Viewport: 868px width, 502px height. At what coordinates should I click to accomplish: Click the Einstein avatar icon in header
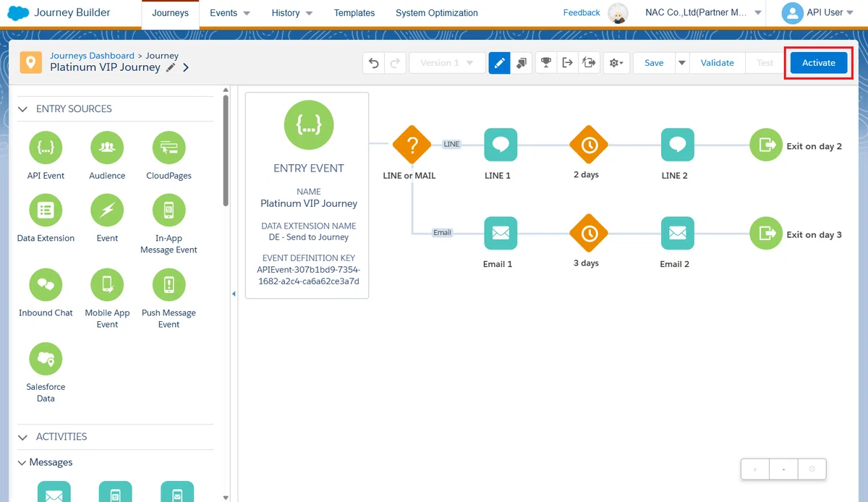(x=618, y=13)
